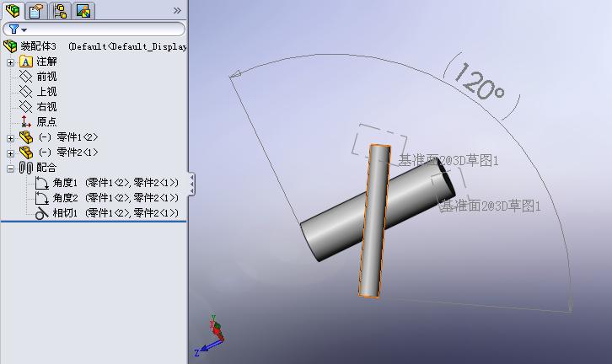Open the DisplayManager tab
Image resolution: width=612 pixels, height=364 pixels.
[83, 11]
